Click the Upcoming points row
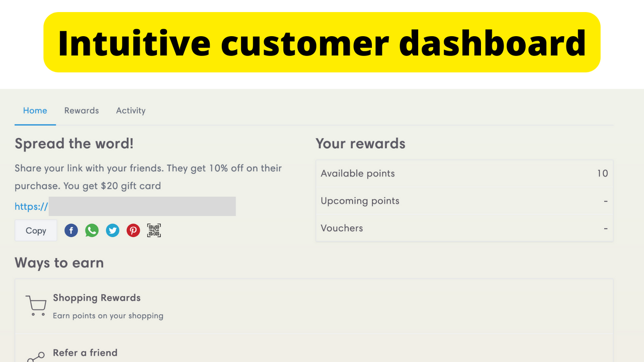 click(464, 201)
